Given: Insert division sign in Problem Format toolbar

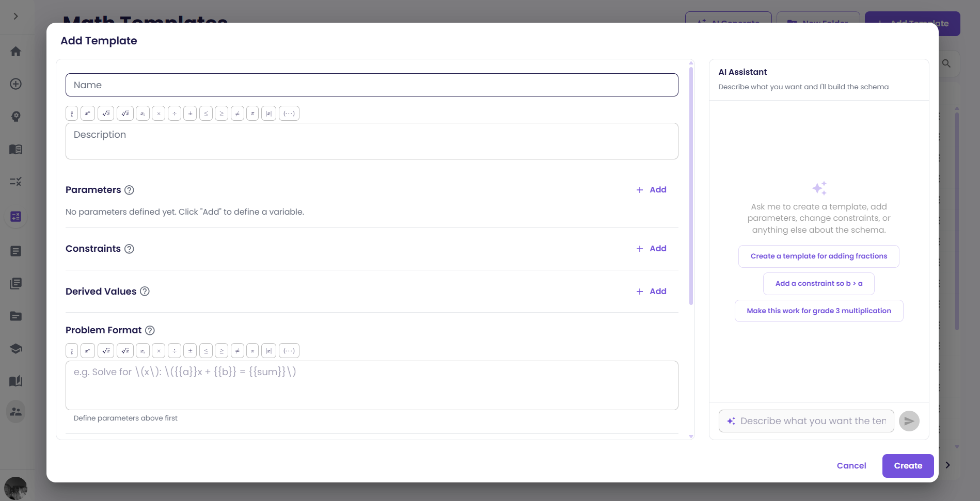Looking at the screenshot, I should [x=175, y=351].
